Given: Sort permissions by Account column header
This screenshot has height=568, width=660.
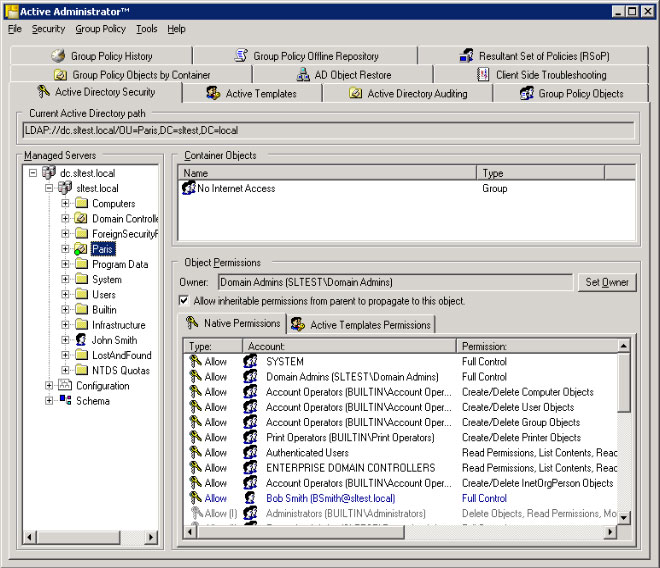Looking at the screenshot, I should click(349, 346).
